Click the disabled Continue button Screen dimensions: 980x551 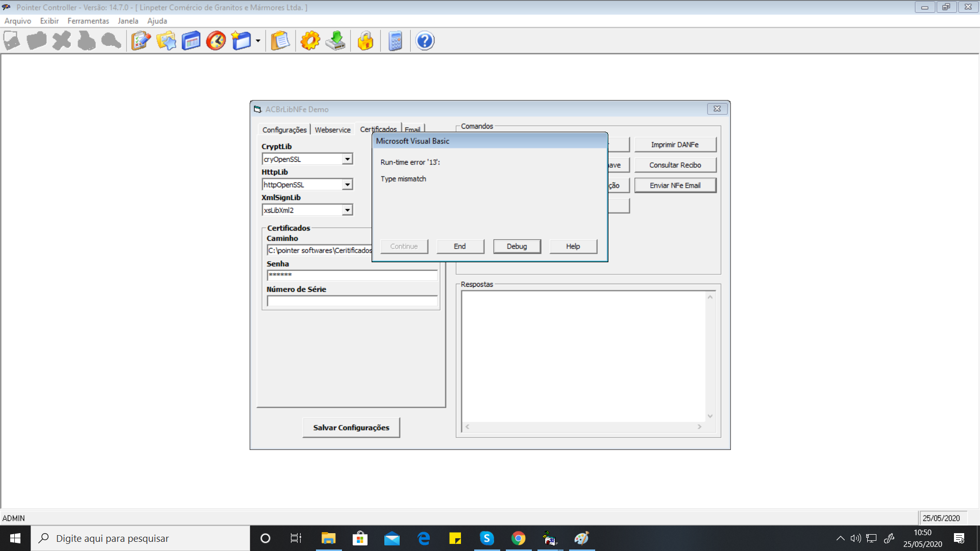[404, 246]
